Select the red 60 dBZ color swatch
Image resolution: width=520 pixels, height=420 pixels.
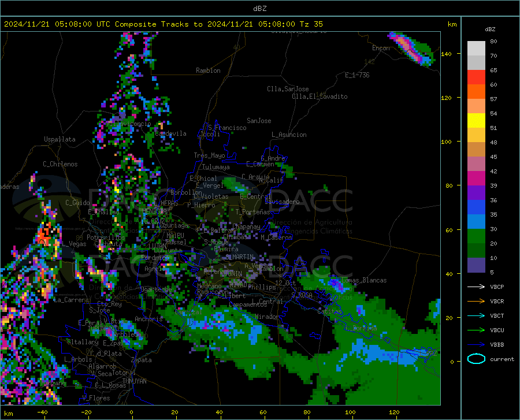point(476,77)
